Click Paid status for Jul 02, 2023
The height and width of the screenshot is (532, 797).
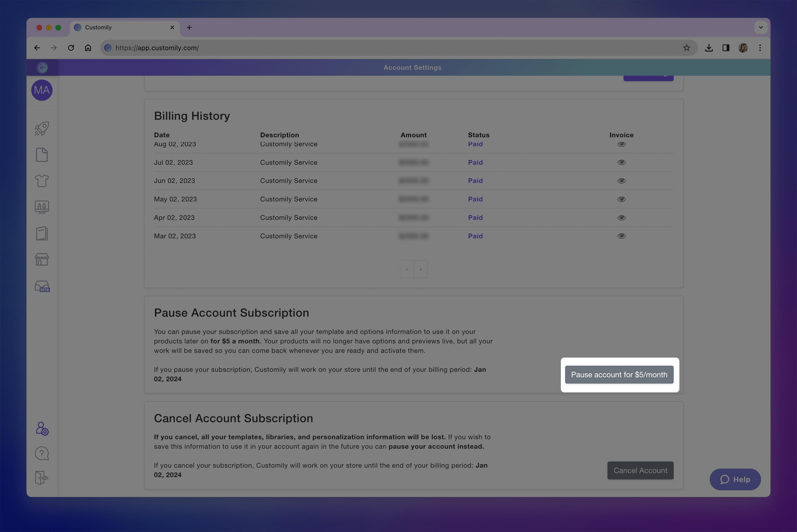pyautogui.click(x=475, y=163)
